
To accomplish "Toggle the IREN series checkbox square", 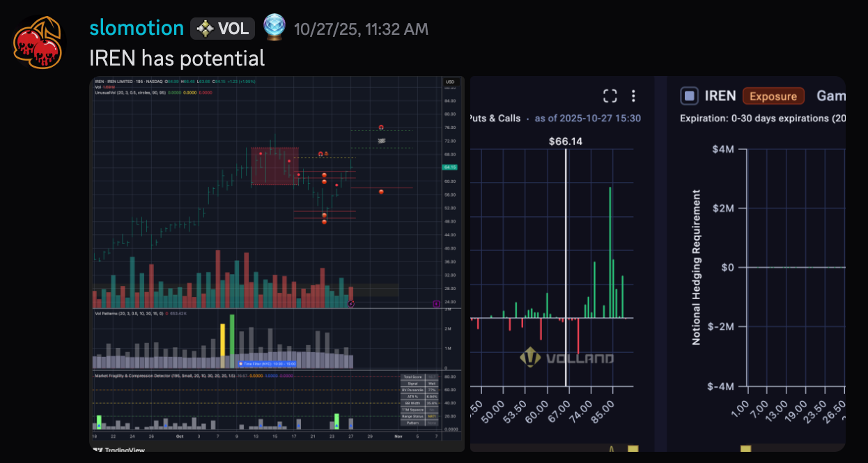I will click(x=689, y=96).
